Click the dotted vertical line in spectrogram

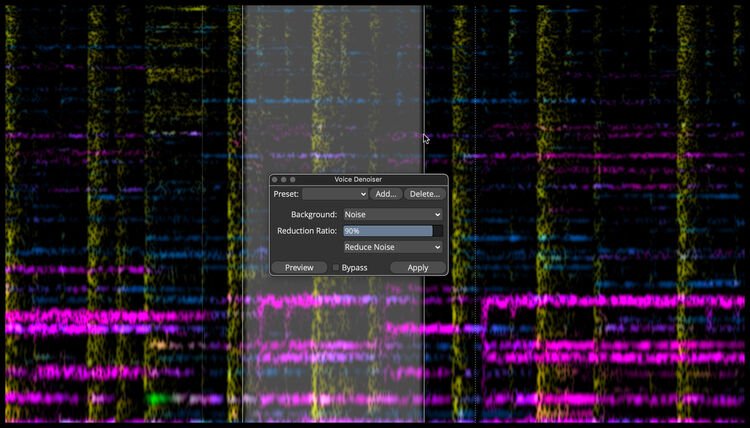[474, 100]
